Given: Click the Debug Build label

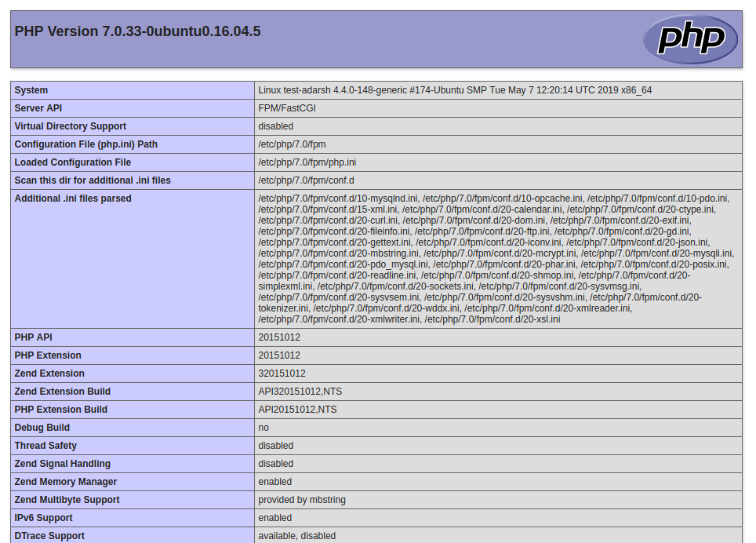Looking at the screenshot, I should coord(42,428).
